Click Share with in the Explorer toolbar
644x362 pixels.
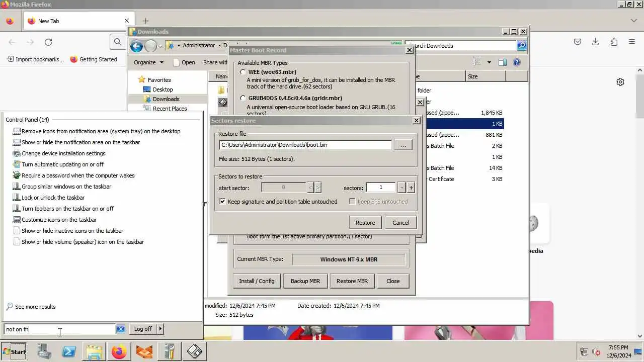215,62
